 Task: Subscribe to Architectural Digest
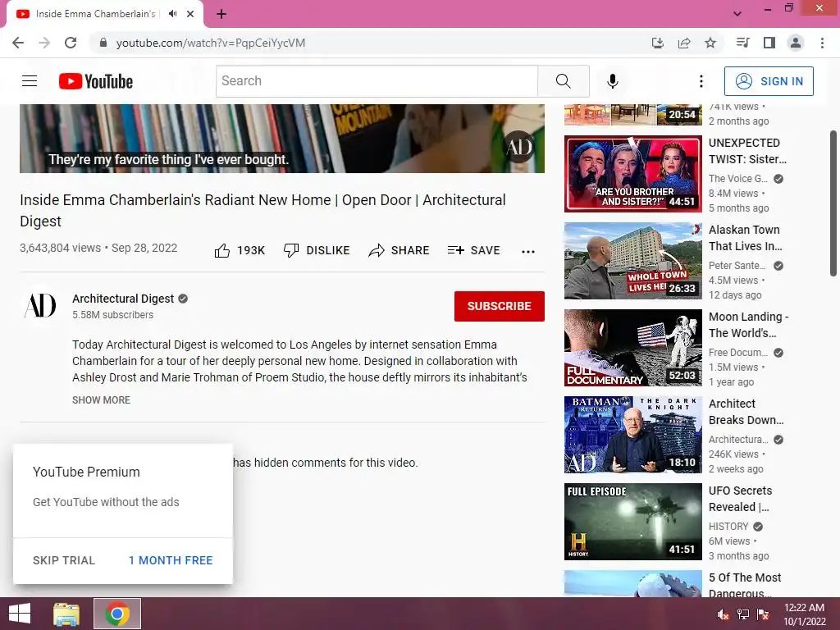[x=500, y=306]
